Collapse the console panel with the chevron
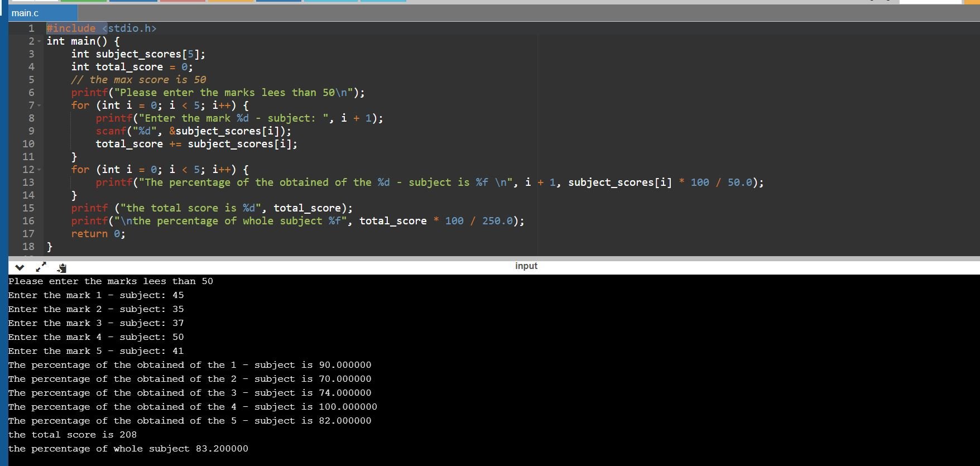Image resolution: width=980 pixels, height=466 pixels. click(20, 267)
